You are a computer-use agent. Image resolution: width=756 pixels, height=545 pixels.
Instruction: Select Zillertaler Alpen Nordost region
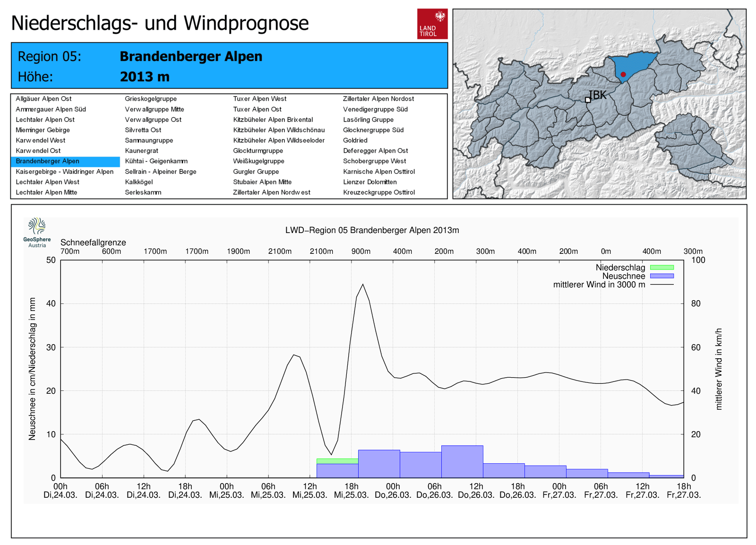[x=378, y=99]
